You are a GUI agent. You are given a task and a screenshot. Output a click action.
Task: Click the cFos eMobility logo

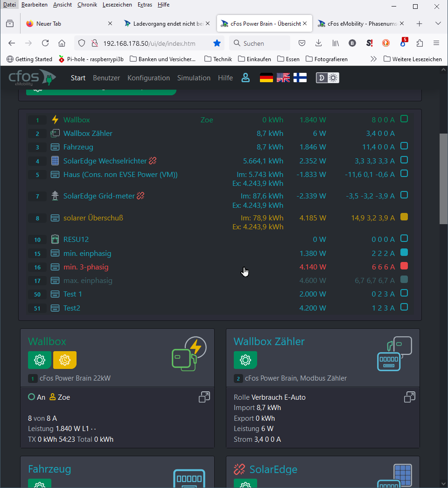tap(32, 78)
